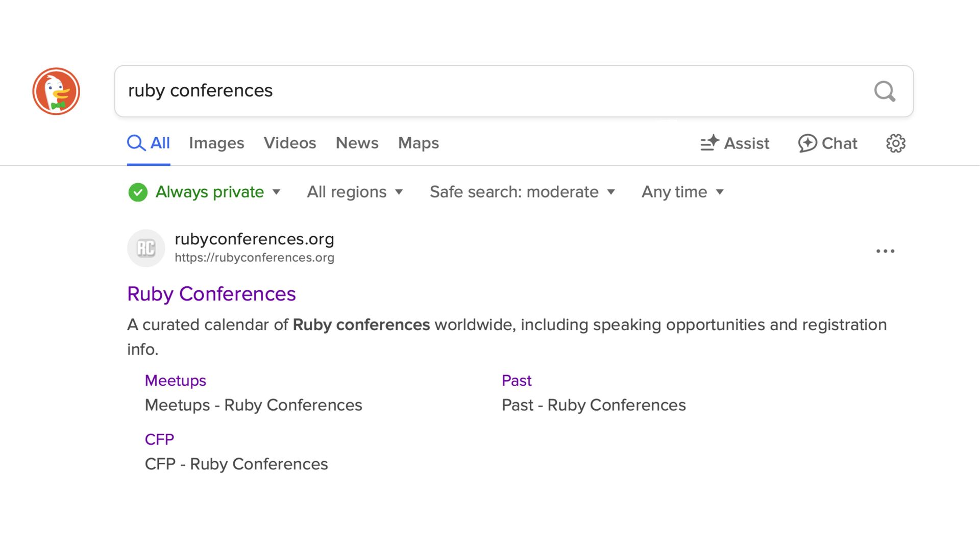Select the News tab
The image size is (980, 551).
357,143
